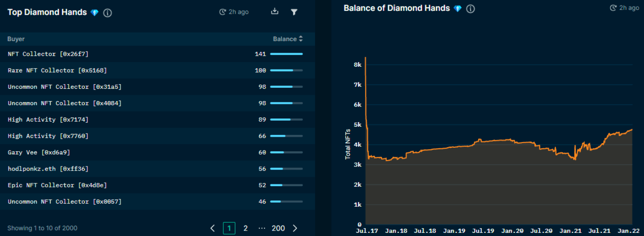Click the Buyer column header
This screenshot has height=236, width=644.
[x=16, y=39]
